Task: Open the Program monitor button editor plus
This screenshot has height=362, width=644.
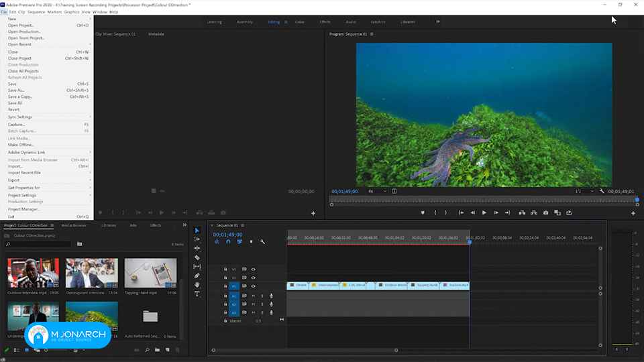Action: [633, 213]
